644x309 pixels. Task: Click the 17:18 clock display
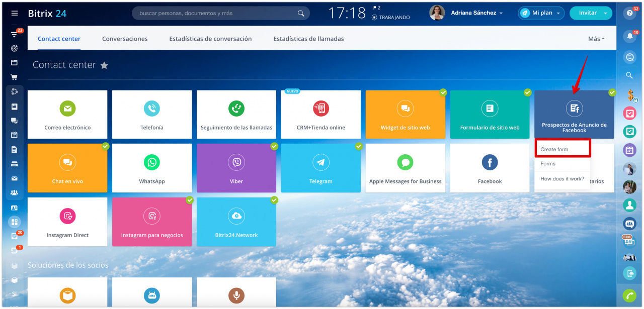pyautogui.click(x=347, y=13)
